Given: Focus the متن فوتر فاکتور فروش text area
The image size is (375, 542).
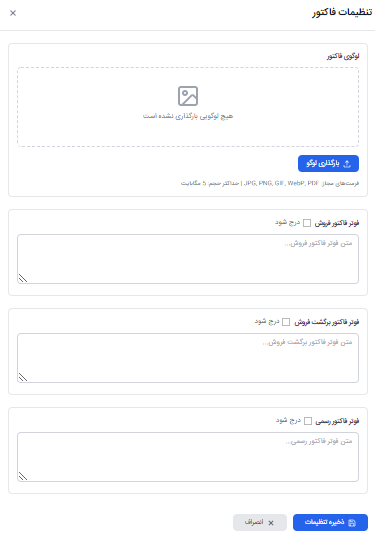Looking at the screenshot, I should (188, 259).
